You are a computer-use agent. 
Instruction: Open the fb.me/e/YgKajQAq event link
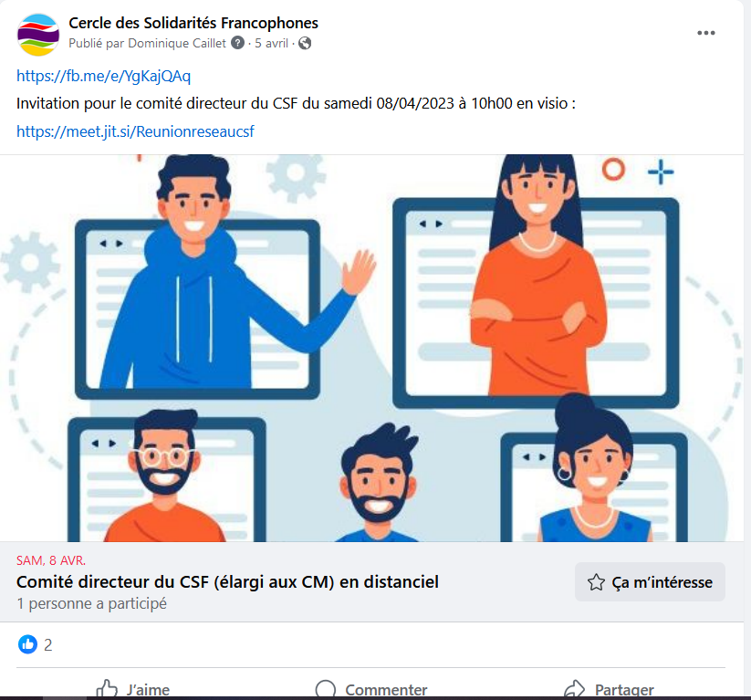coord(103,76)
